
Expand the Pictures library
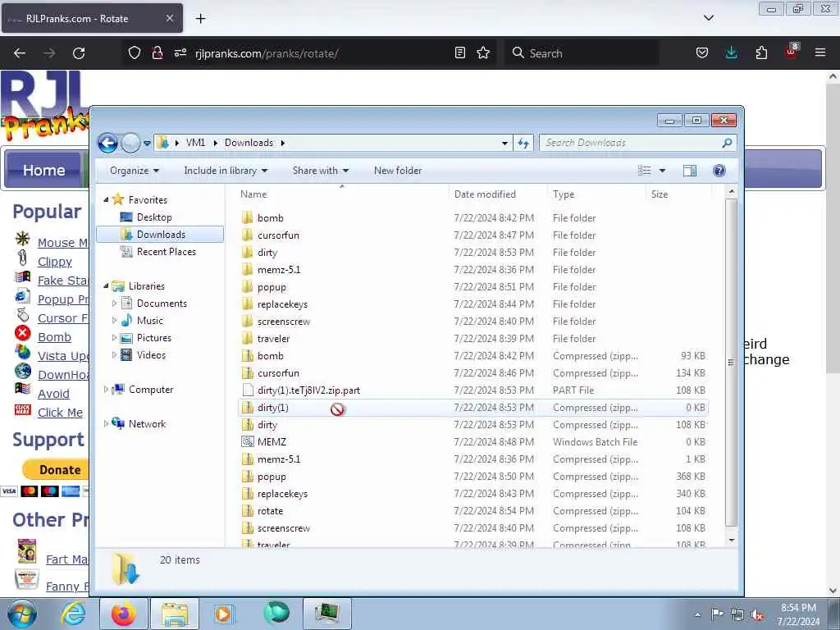coord(114,337)
